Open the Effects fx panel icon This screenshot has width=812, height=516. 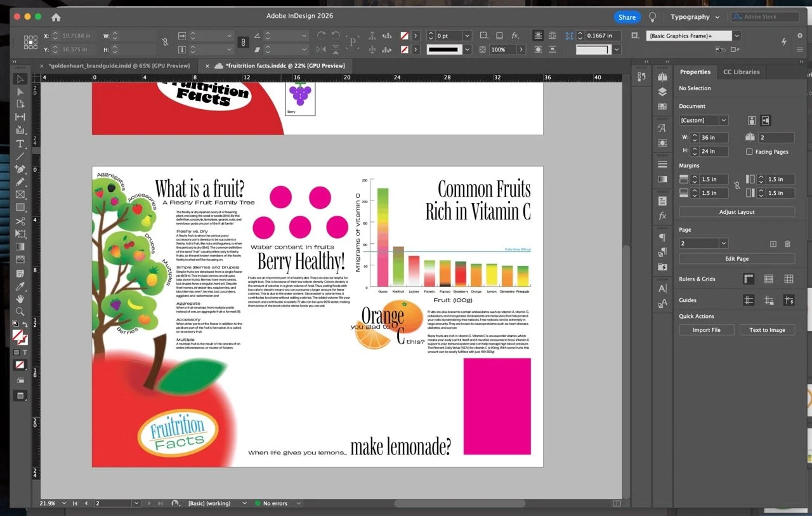(x=662, y=216)
